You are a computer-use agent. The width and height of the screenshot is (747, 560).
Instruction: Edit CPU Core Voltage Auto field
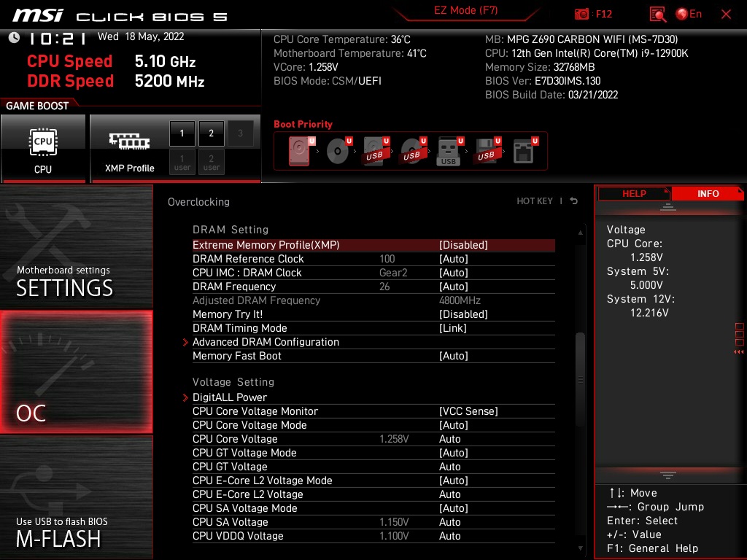(373, 438)
